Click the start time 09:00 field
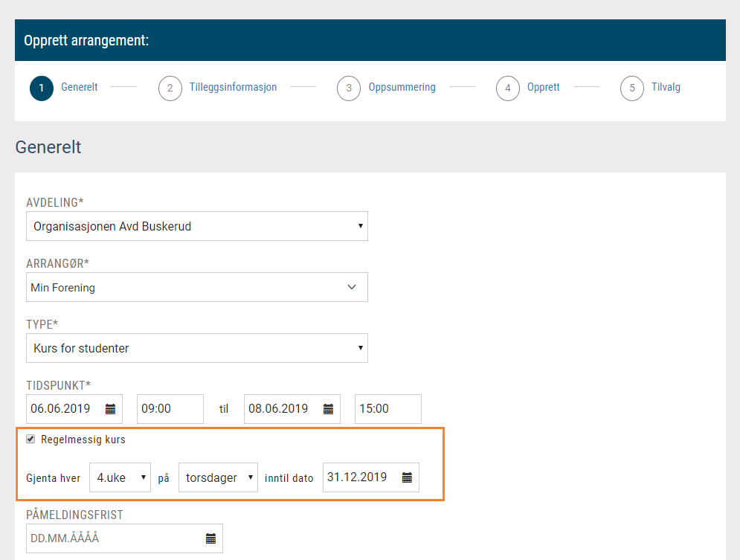Image resolution: width=740 pixels, height=560 pixels. coord(170,409)
